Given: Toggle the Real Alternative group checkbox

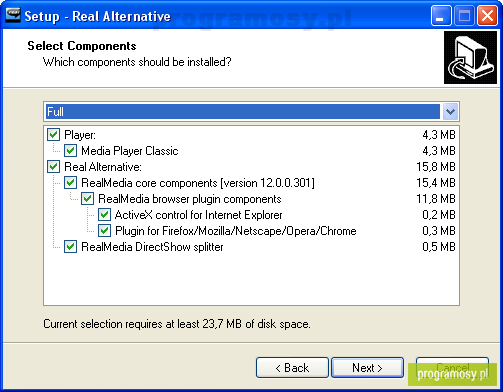Looking at the screenshot, I should (53, 167).
